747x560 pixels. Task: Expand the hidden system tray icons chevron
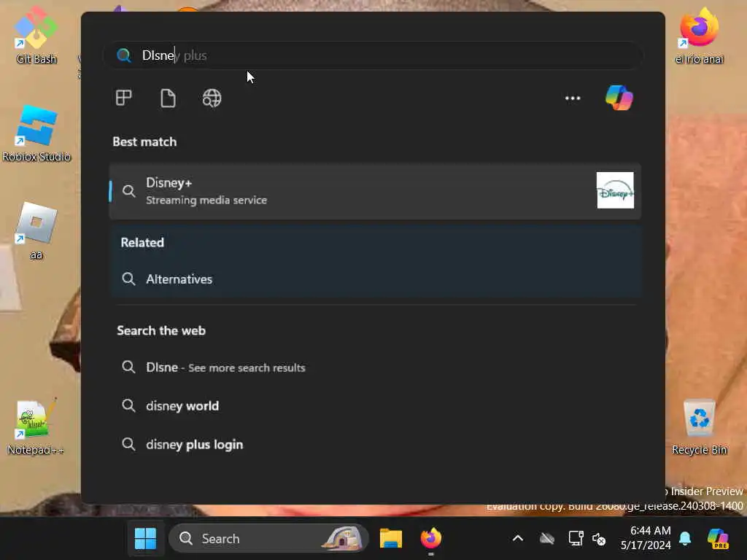[518, 539]
